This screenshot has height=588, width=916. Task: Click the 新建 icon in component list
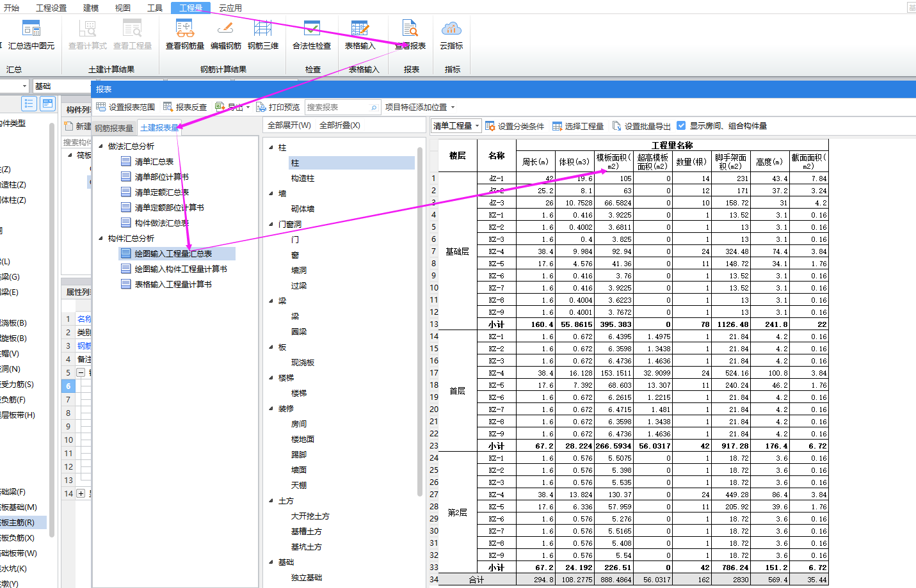tap(70, 126)
